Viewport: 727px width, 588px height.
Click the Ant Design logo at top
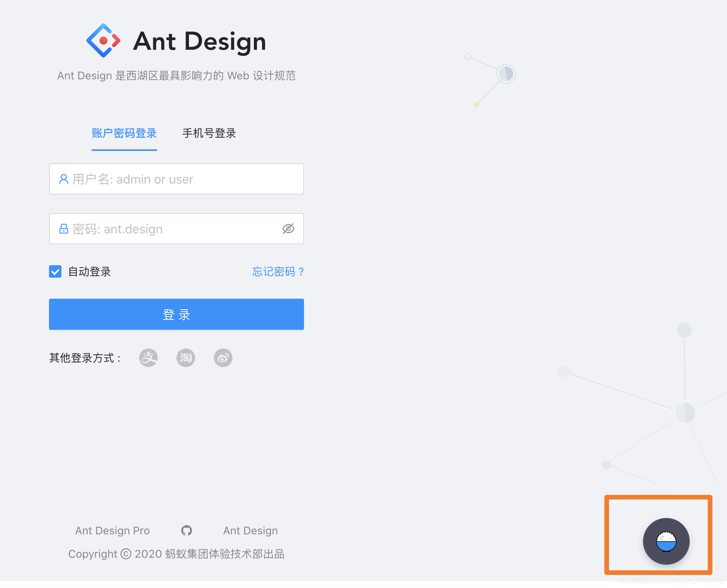tap(103, 40)
